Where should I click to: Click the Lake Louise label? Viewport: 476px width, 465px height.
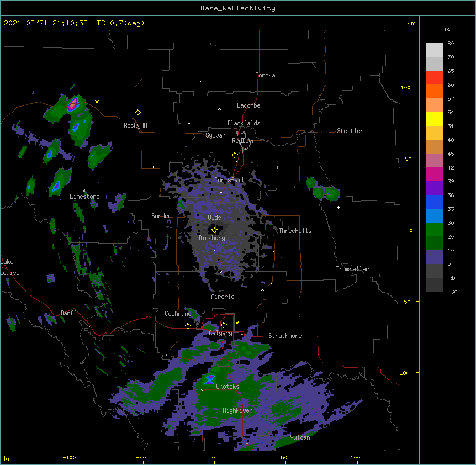tap(10, 267)
